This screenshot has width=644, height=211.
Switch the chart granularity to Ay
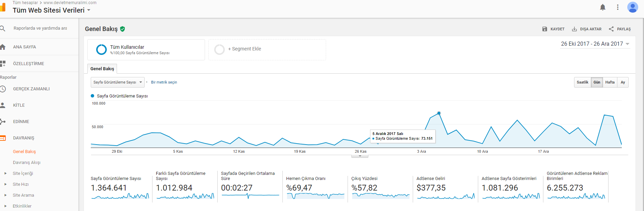[x=623, y=82]
